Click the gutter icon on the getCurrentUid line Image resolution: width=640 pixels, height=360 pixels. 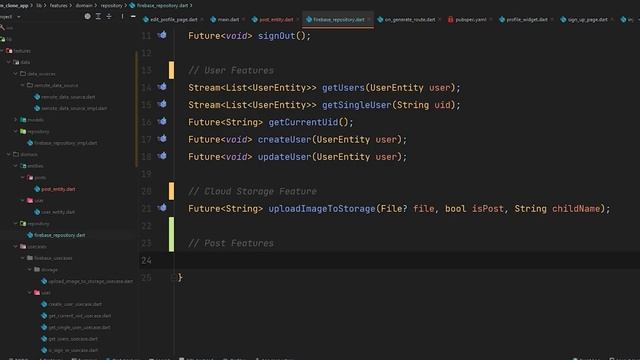pyautogui.click(x=162, y=121)
